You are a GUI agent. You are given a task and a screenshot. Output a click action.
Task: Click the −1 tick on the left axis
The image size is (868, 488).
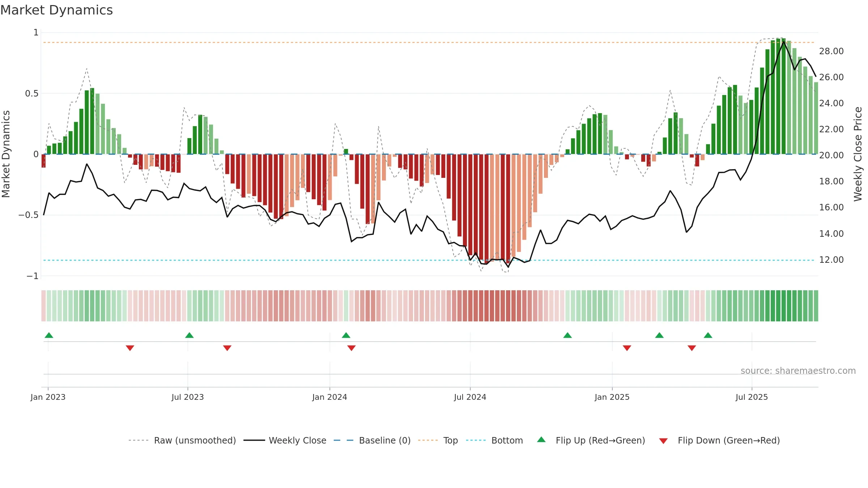tap(33, 276)
